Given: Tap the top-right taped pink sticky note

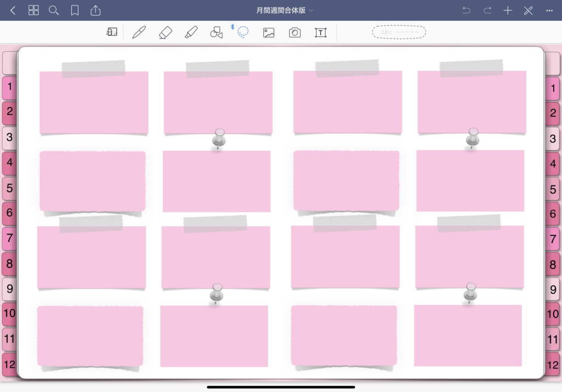Looking at the screenshot, I should click(471, 102).
